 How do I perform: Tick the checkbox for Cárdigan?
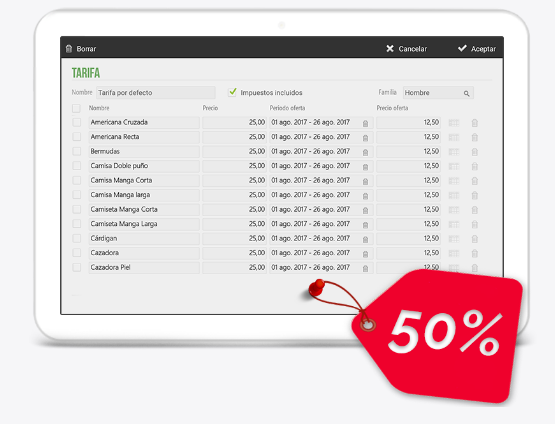(76, 239)
